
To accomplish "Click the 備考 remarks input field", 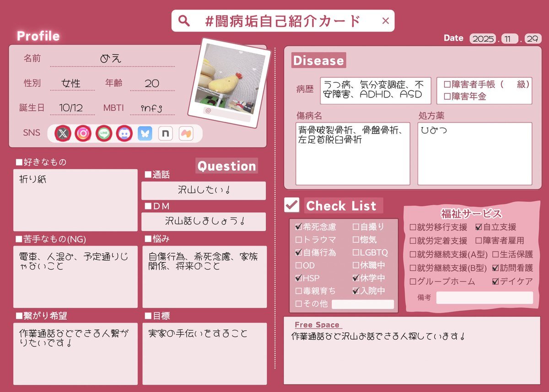I will click(484, 298).
